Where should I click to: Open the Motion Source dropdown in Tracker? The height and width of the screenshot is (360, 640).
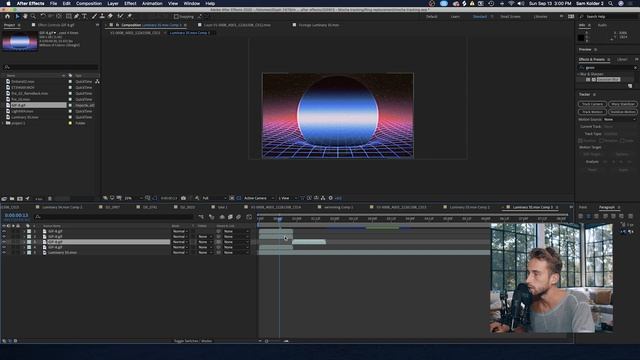coord(620,120)
